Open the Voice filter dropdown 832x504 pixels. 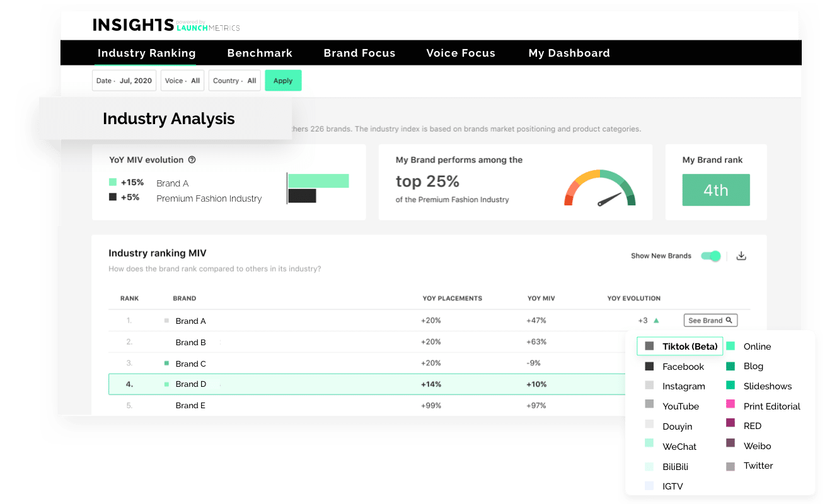tap(182, 81)
